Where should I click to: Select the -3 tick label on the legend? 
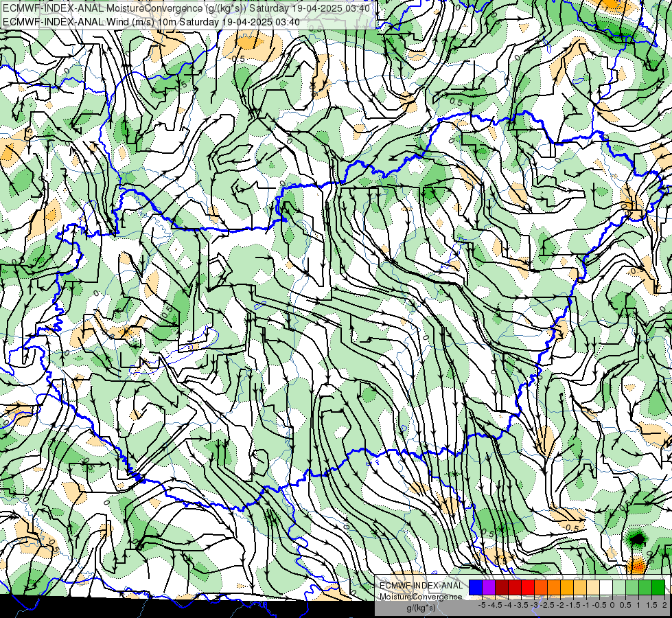[534, 605]
